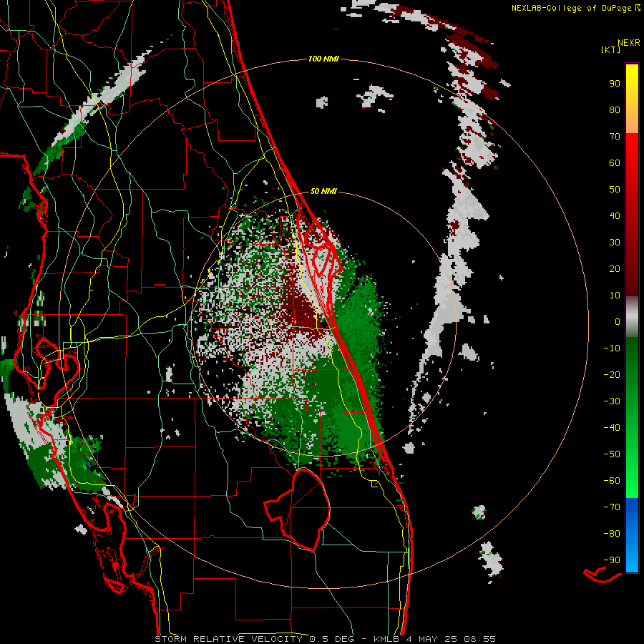
Task: Click the bright green segment of color bar
Action: point(632,472)
